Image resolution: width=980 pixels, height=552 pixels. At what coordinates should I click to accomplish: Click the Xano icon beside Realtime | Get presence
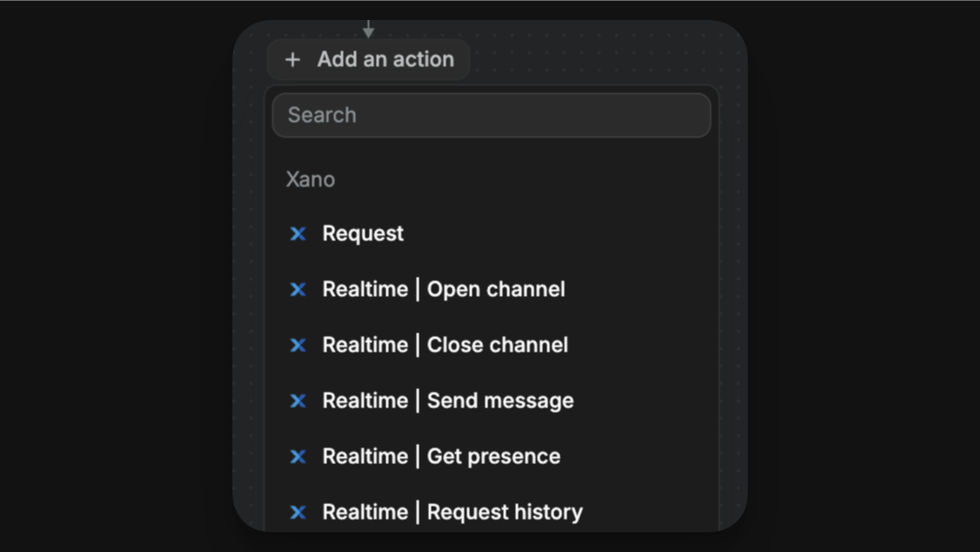pos(299,455)
